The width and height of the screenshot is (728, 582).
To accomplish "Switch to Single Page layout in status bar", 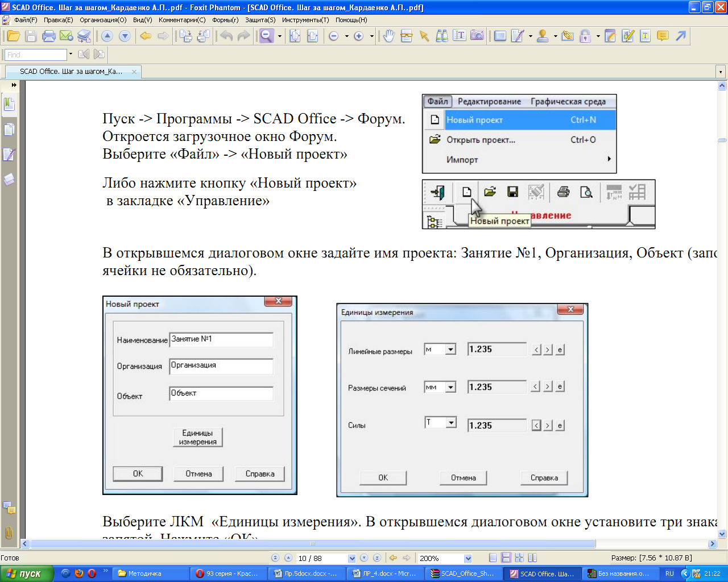I will tap(493, 558).
